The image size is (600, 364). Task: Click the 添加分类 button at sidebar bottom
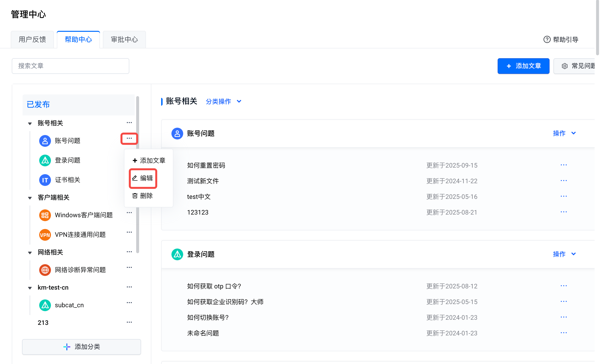click(82, 346)
